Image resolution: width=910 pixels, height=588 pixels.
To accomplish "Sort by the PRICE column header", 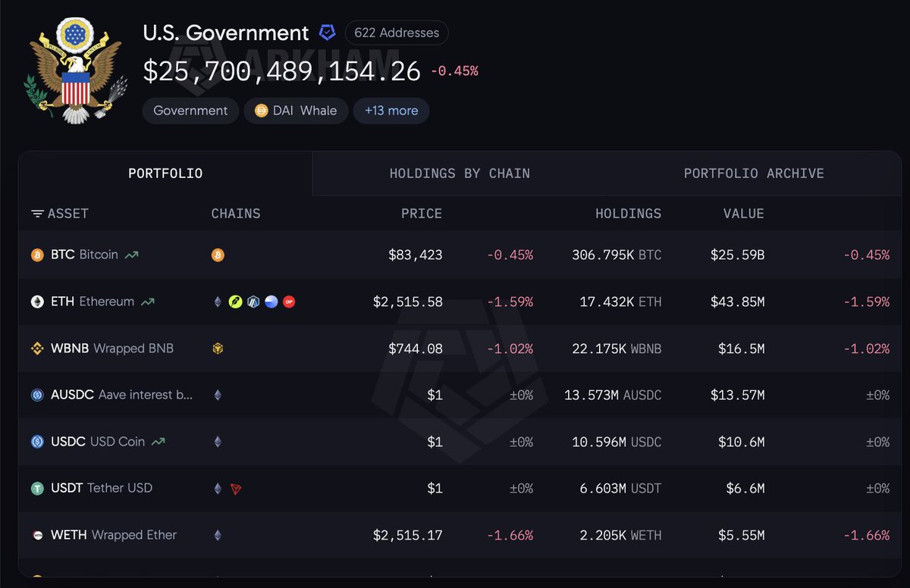I will coord(422,214).
